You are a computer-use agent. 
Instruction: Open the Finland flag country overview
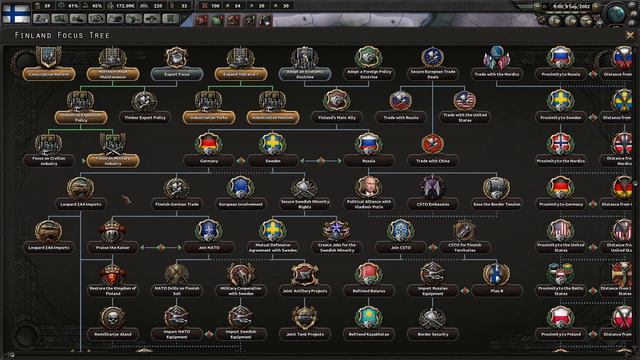pyautogui.click(x=16, y=13)
